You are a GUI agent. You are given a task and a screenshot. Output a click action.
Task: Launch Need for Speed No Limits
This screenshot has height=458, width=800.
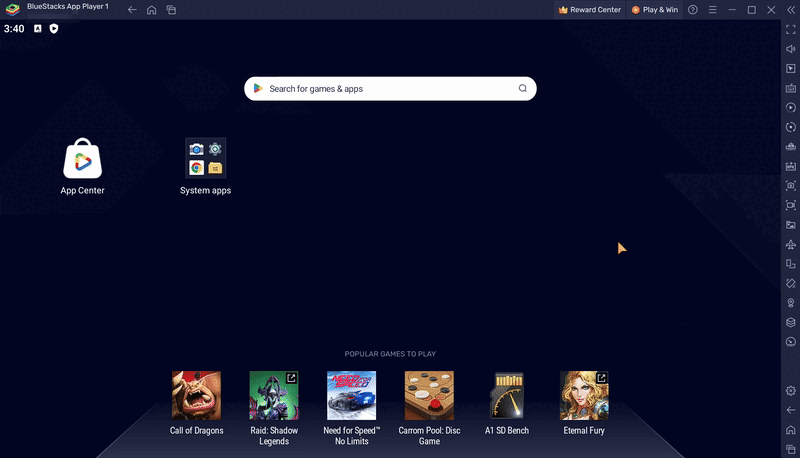pyautogui.click(x=352, y=395)
